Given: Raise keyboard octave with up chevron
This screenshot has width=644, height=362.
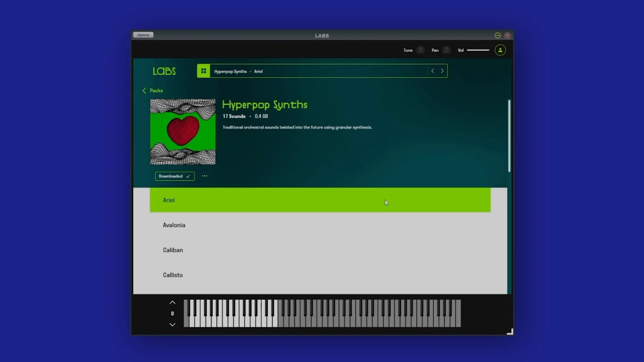Looking at the screenshot, I should pos(172,303).
